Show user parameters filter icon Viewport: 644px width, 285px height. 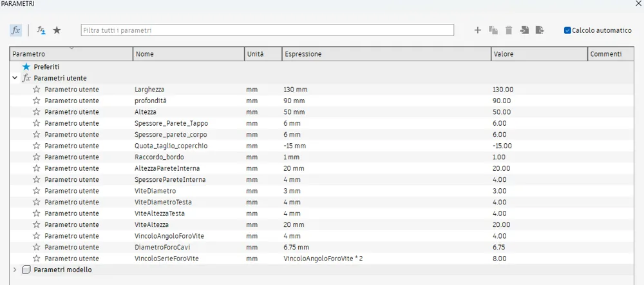41,30
